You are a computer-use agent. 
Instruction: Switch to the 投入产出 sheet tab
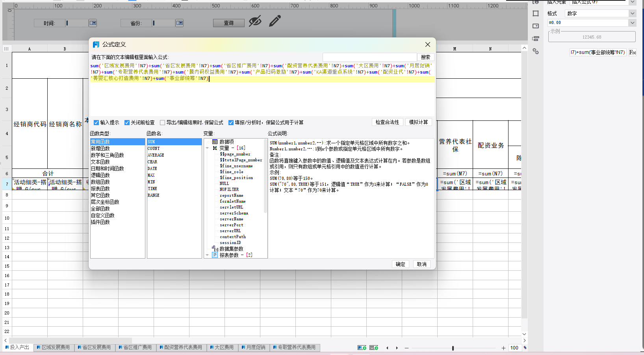pos(17,348)
